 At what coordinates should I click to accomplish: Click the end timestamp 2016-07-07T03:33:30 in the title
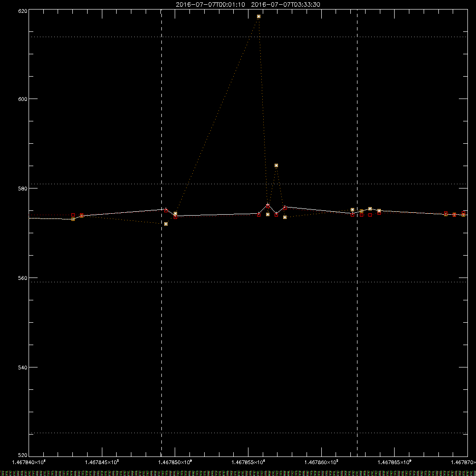(286, 5)
